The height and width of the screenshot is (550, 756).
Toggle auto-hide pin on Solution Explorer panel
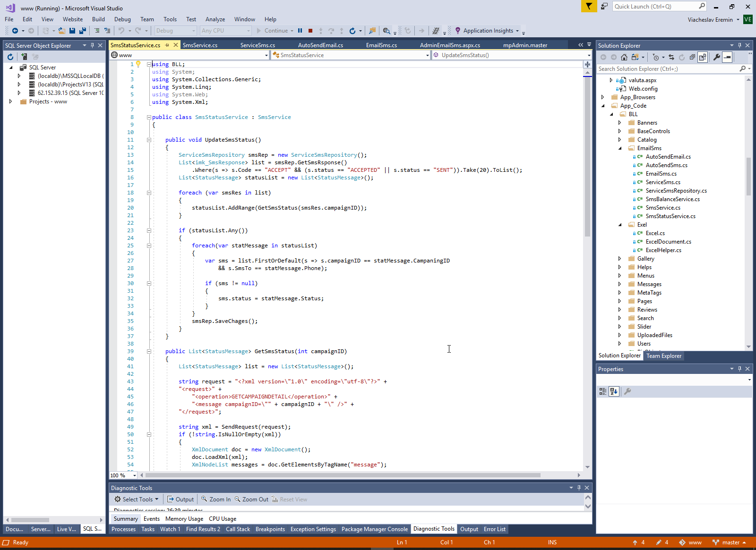pyautogui.click(x=739, y=46)
